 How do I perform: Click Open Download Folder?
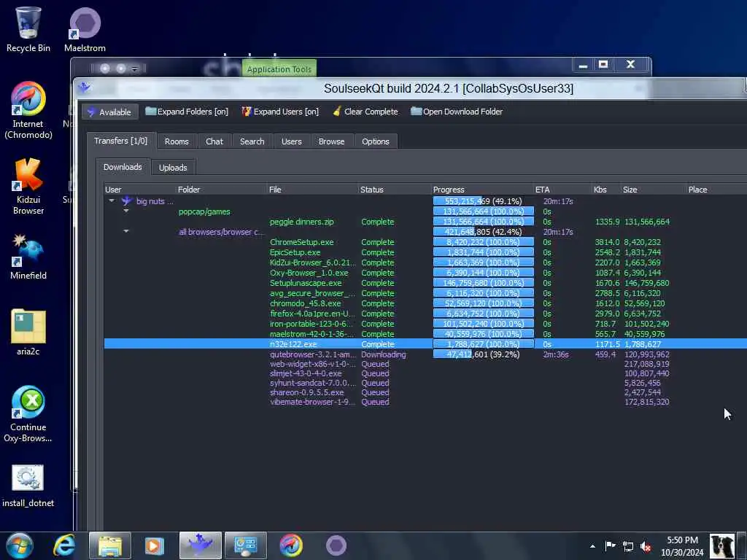tap(457, 112)
